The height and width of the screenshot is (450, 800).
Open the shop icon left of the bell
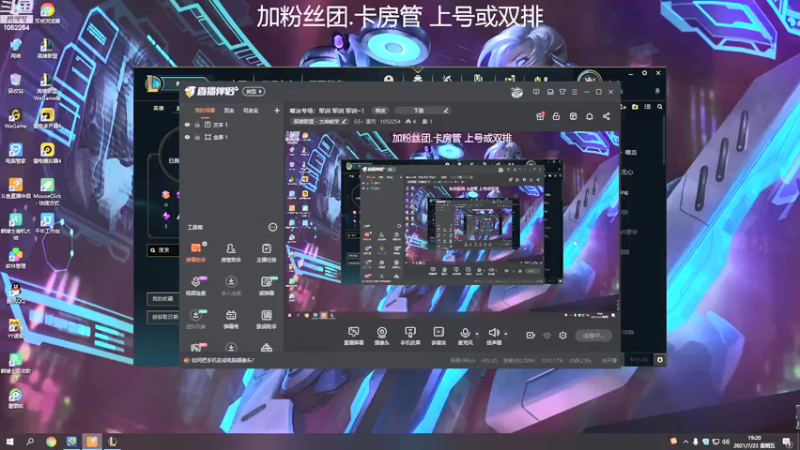(x=573, y=116)
